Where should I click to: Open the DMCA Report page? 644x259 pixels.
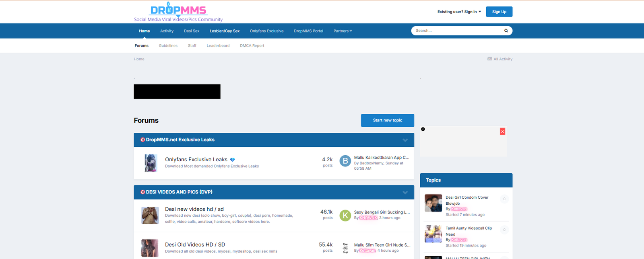pyautogui.click(x=252, y=46)
